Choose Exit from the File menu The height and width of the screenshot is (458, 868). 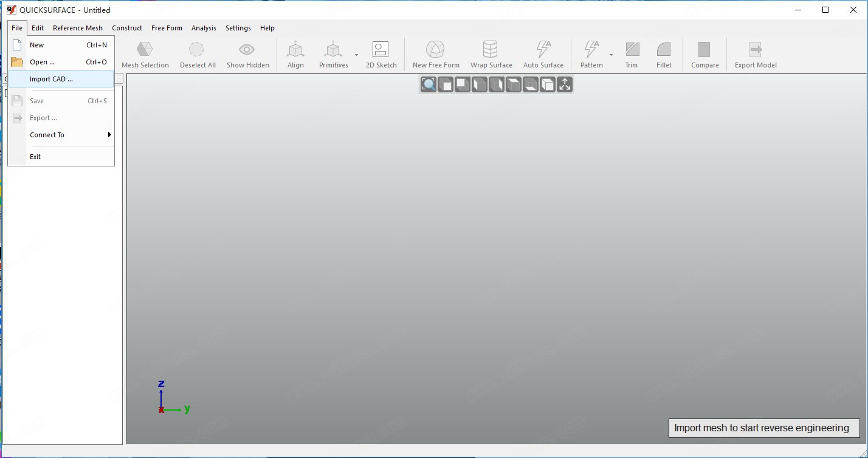61,157
